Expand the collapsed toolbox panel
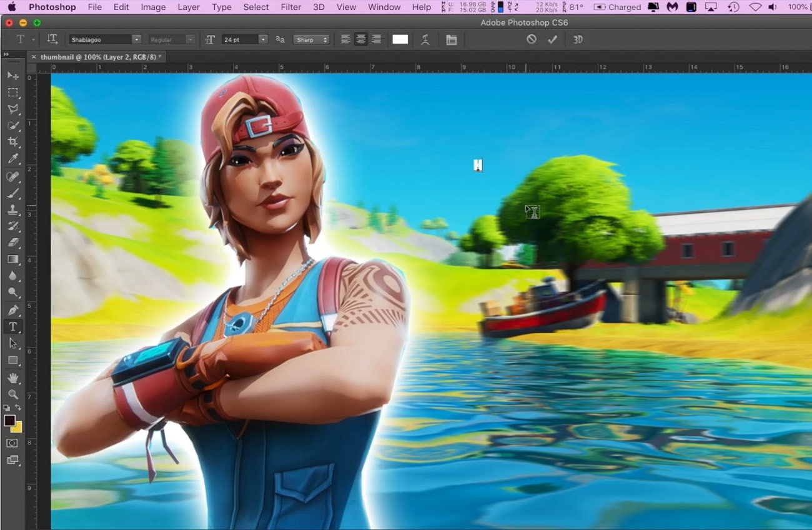Image resolution: width=812 pixels, height=530 pixels. (6, 55)
